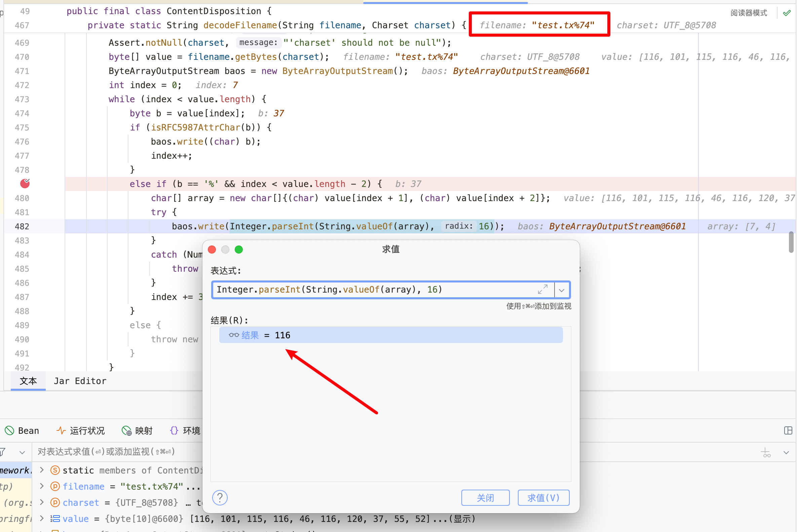Toggle 阅读器模式 reader mode
Image resolution: width=797 pixels, height=532 pixels.
click(x=749, y=13)
